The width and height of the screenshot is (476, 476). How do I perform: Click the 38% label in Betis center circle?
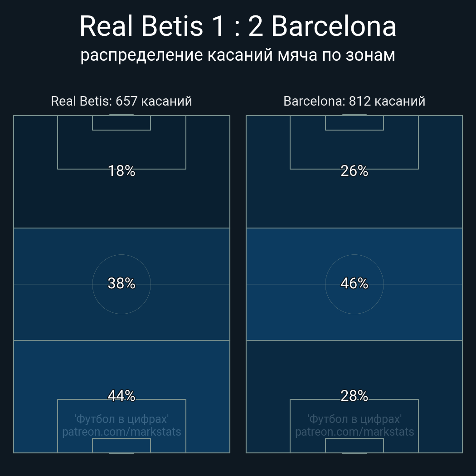tap(121, 283)
